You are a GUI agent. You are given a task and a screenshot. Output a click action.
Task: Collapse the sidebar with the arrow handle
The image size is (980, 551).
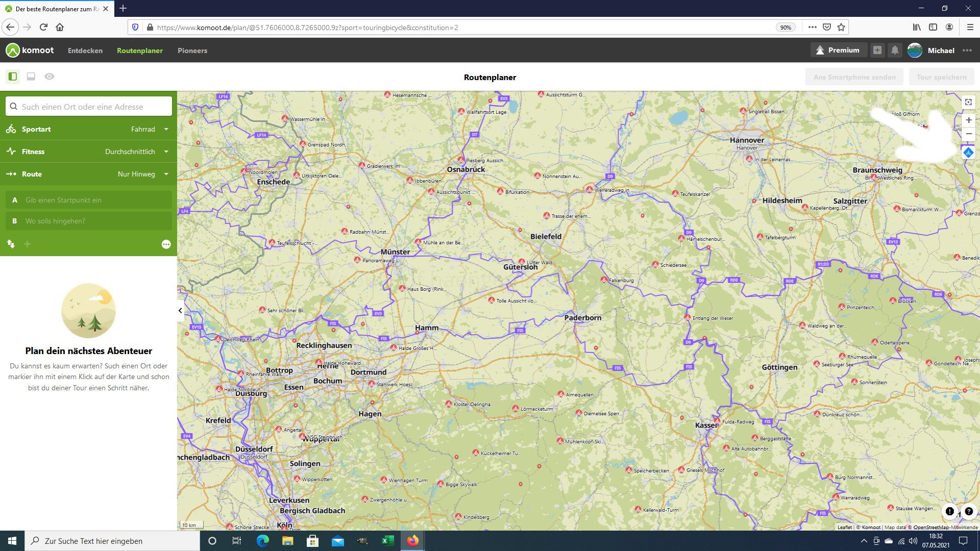point(180,310)
